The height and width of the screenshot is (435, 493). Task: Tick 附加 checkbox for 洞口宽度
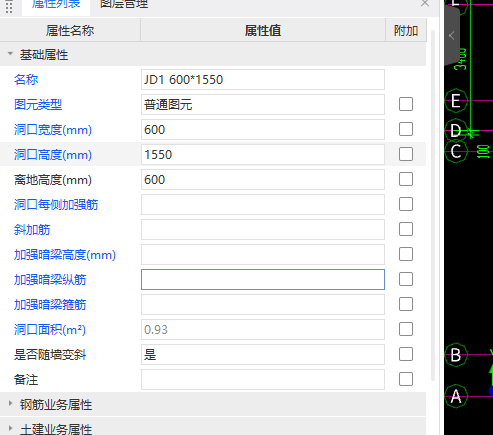click(406, 129)
